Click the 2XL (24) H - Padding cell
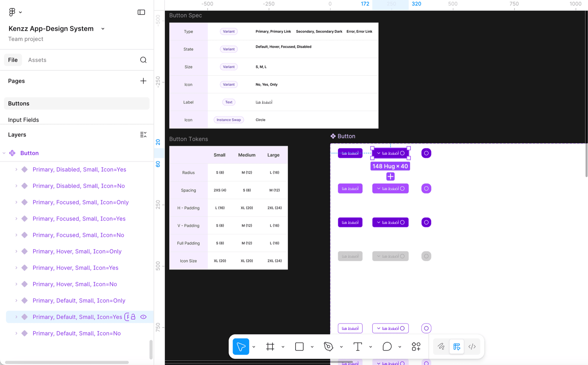588x365 pixels. coord(275,208)
